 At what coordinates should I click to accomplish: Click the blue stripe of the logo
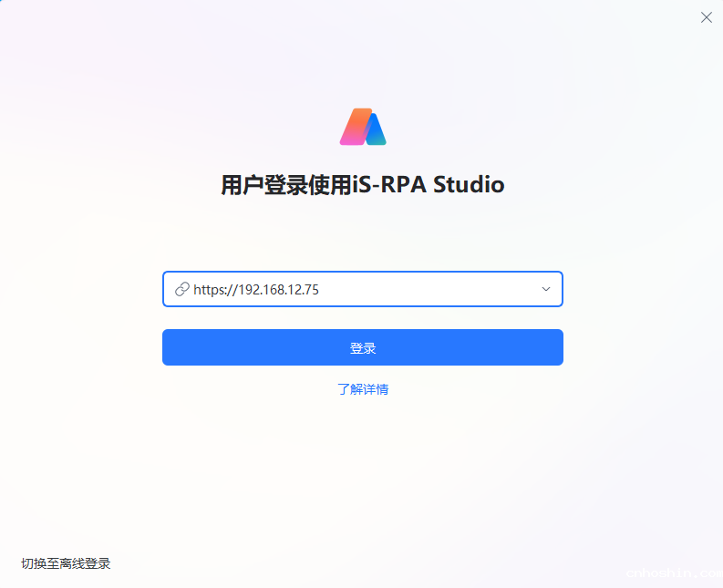tap(375, 130)
